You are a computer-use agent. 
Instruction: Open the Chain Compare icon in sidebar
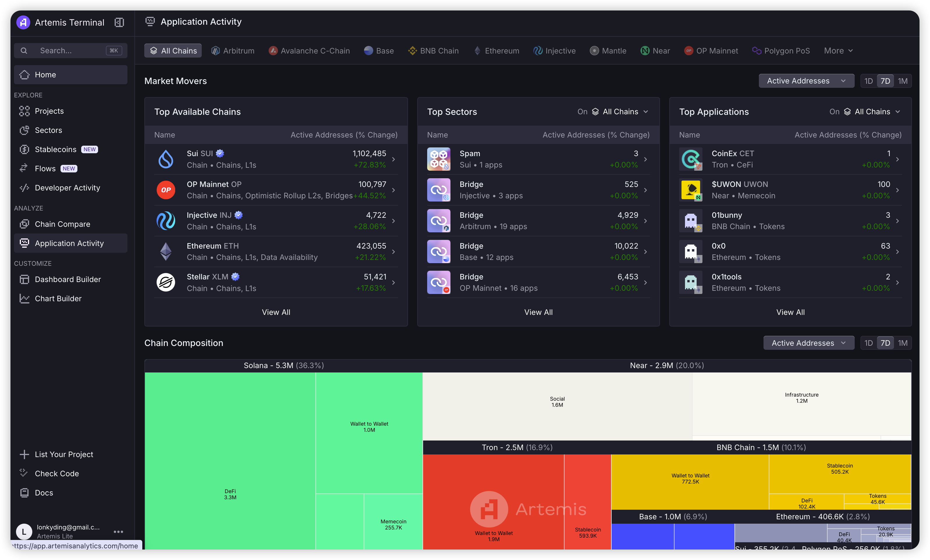(24, 224)
